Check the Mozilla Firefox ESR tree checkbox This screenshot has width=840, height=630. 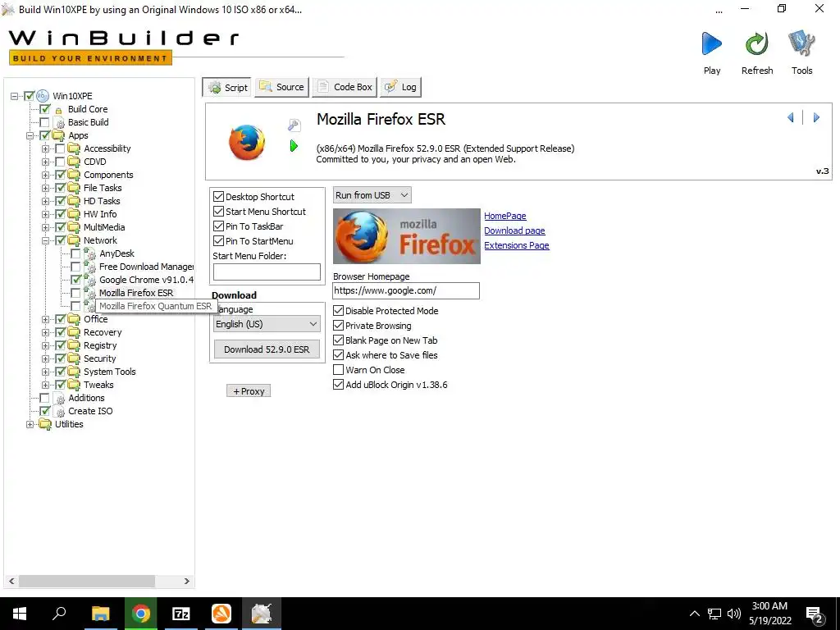[x=75, y=293]
